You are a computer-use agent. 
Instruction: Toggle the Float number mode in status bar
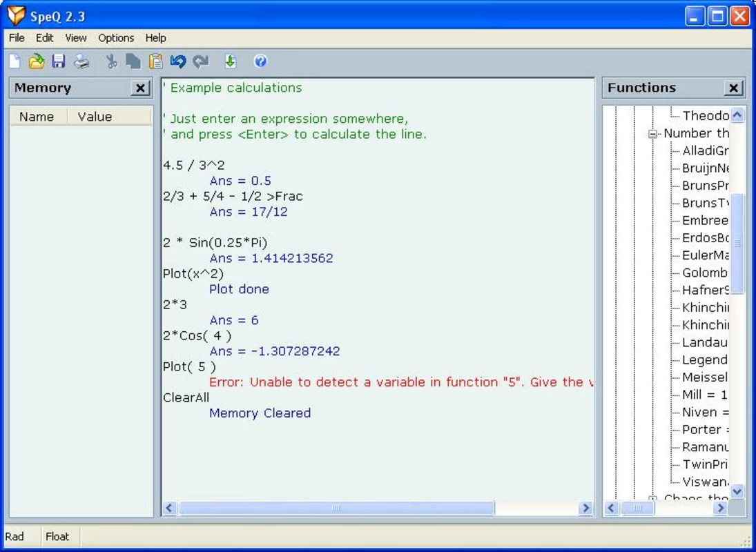(x=57, y=537)
